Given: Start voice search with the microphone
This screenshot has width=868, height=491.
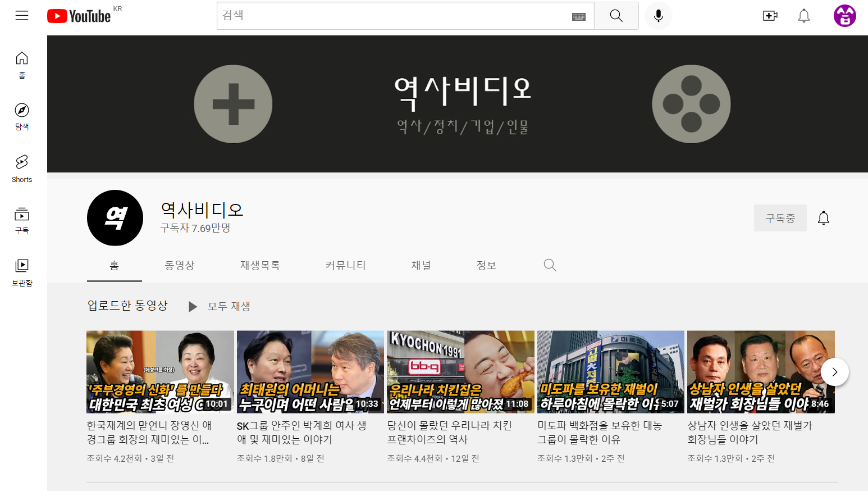Looking at the screenshot, I should click(x=659, y=16).
